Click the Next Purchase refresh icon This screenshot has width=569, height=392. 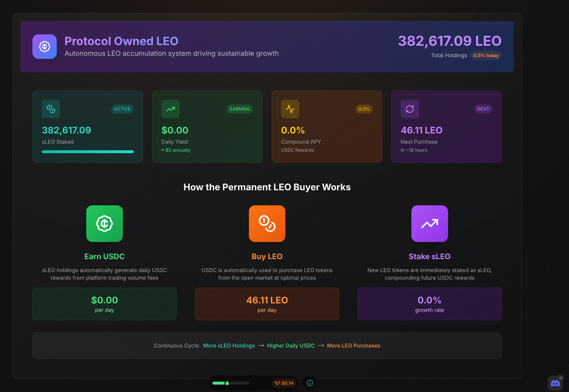tap(410, 109)
